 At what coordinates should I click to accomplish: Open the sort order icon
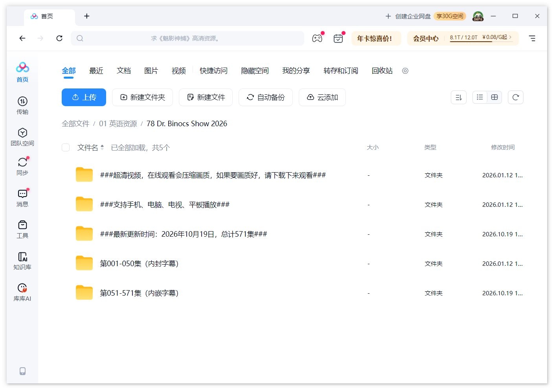click(459, 97)
